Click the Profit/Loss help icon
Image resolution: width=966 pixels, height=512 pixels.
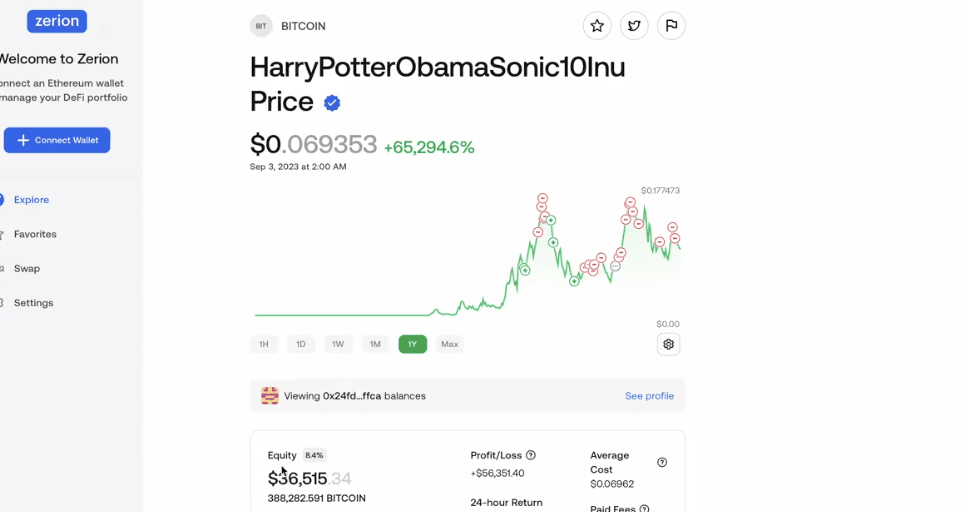531,455
